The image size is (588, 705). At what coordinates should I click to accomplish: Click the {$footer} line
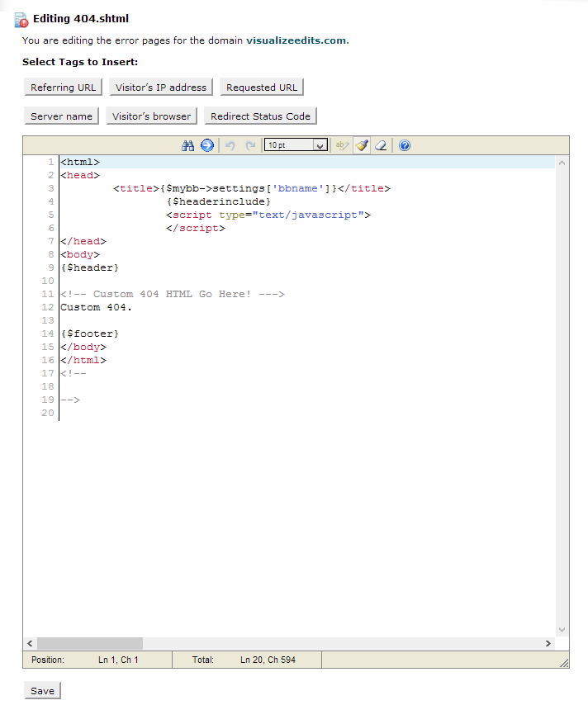tap(89, 334)
